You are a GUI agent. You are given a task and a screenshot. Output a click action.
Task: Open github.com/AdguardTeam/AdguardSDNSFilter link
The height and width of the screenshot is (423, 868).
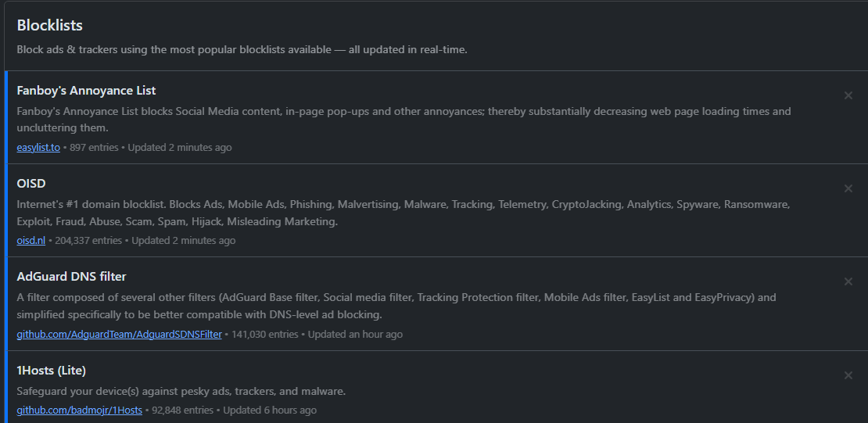[119, 334]
